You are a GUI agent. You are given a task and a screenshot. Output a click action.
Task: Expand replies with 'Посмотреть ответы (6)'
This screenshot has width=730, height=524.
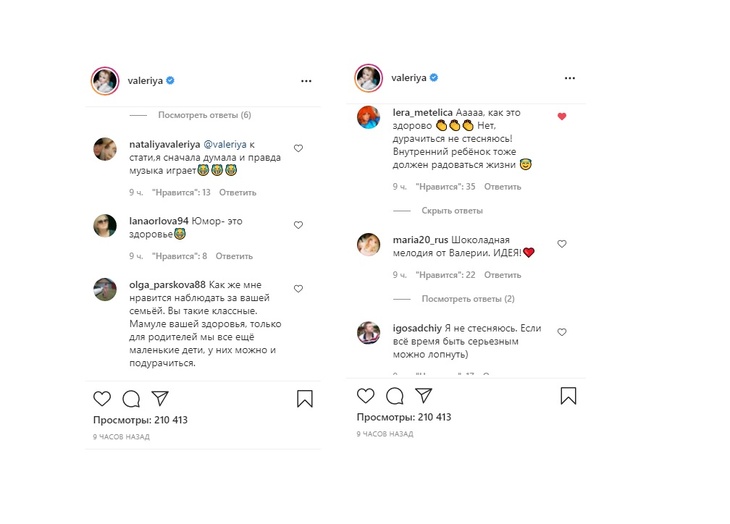[x=204, y=115]
